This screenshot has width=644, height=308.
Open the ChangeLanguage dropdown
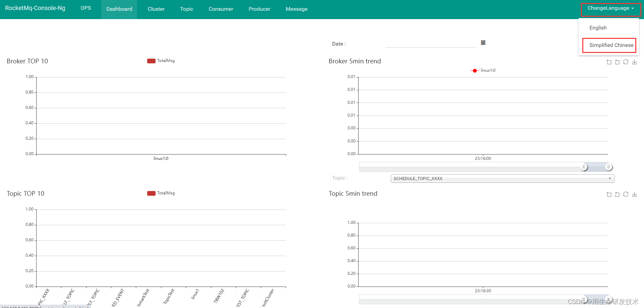(611, 8)
